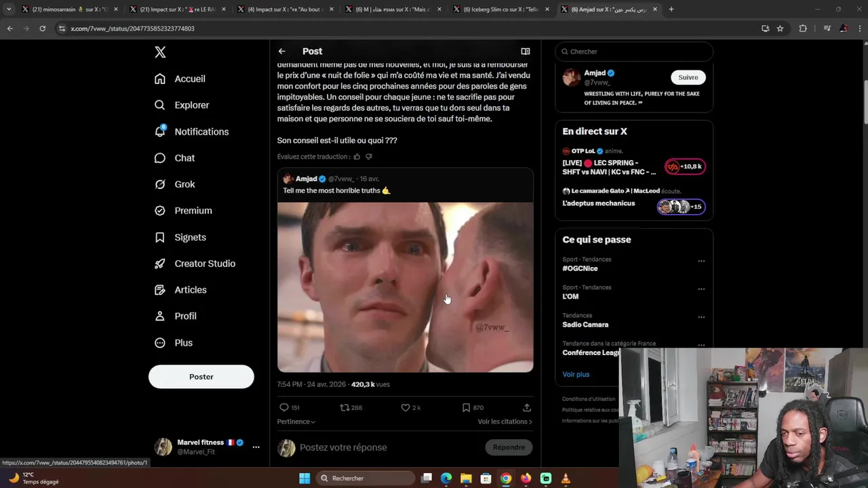Open account options for Marvel fitness
Image resolution: width=868 pixels, height=488 pixels.
point(256,447)
